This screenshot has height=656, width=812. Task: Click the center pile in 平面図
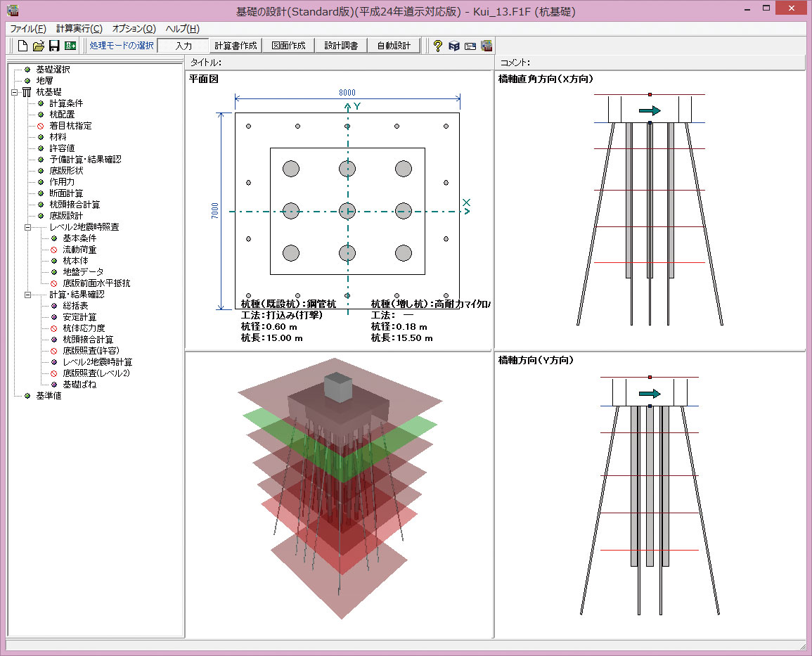pos(347,211)
